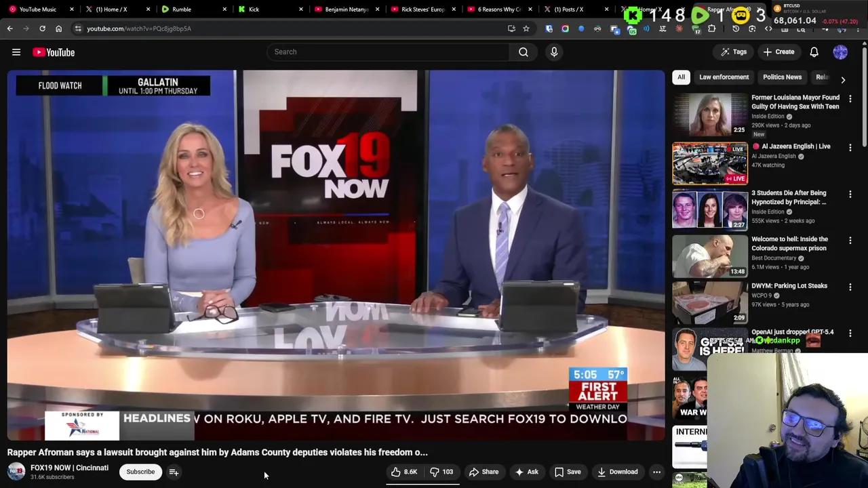This screenshot has width=868, height=488.
Task: Open the YouTube guide hamburger menu
Action: click(16, 52)
